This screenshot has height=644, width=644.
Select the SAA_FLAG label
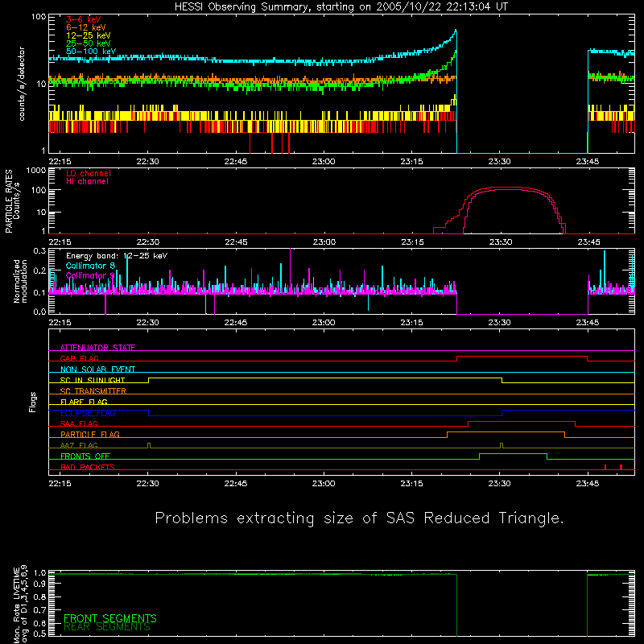click(x=79, y=424)
